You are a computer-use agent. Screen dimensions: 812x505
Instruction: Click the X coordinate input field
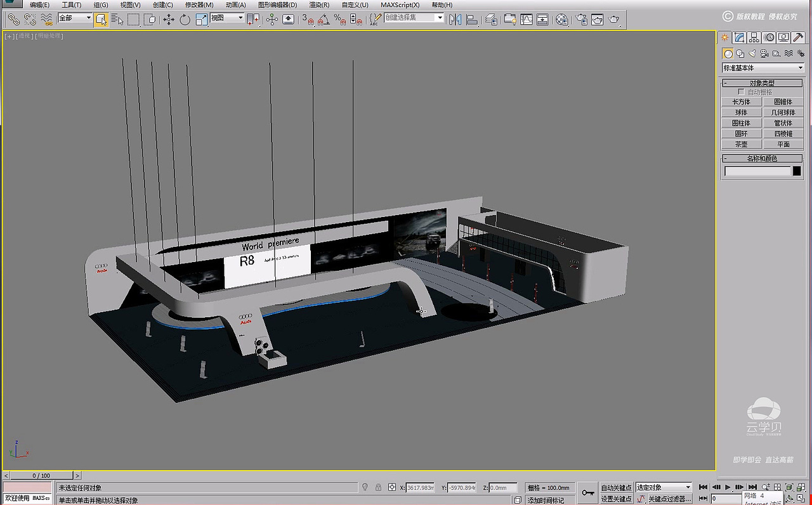[420, 488]
